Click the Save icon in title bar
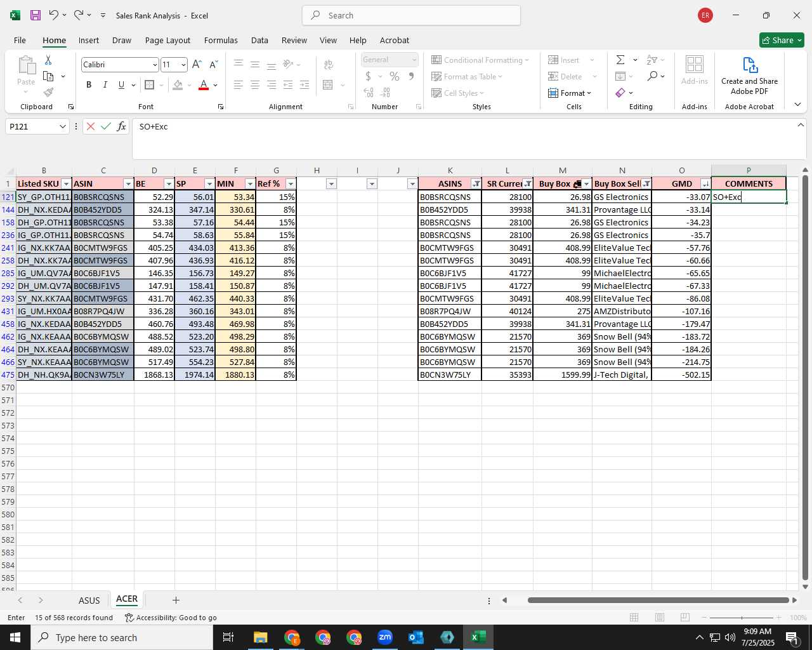812x650 pixels. click(x=36, y=15)
